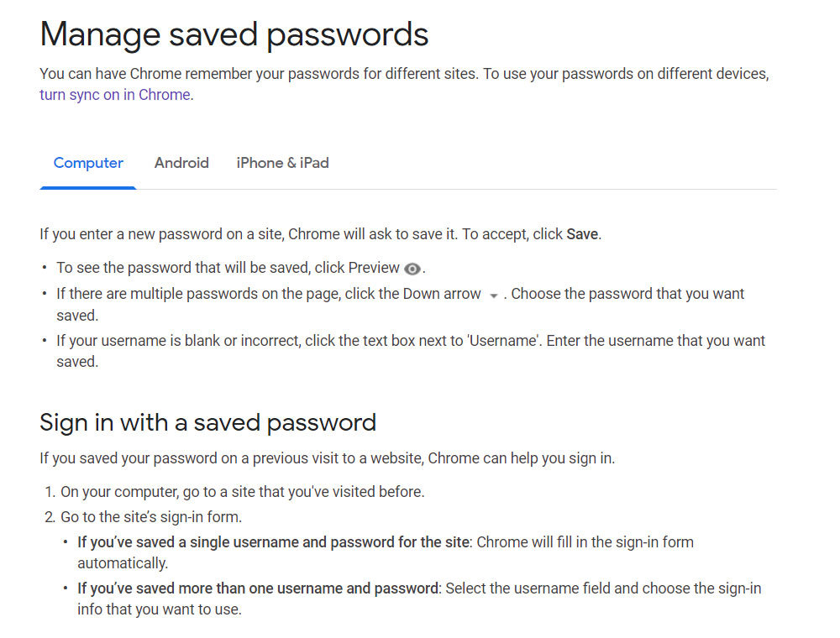Image resolution: width=840 pixels, height=638 pixels.
Task: Select the Computer tab
Action: [88, 163]
